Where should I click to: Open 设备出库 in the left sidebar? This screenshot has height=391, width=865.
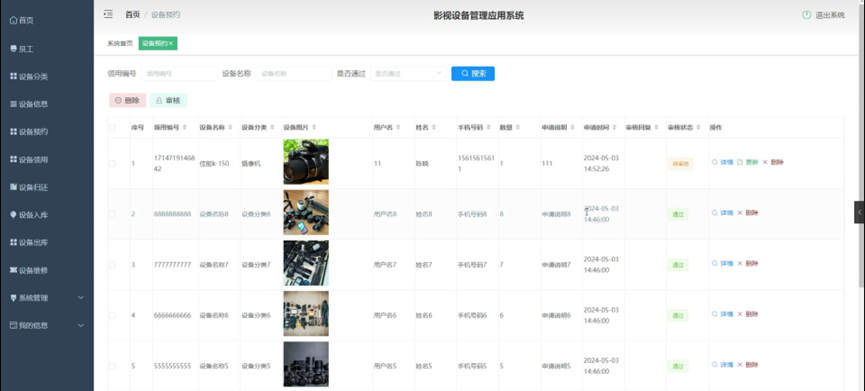[x=29, y=243]
